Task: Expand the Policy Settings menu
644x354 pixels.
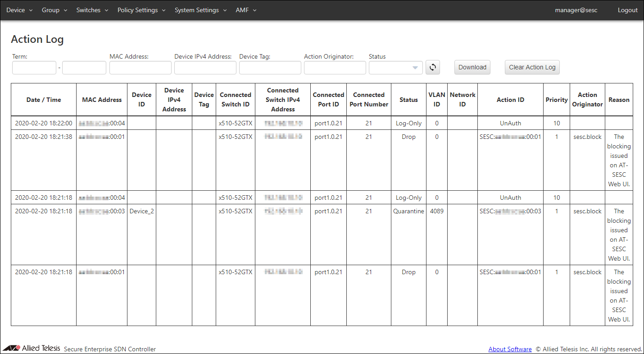Action: point(141,10)
